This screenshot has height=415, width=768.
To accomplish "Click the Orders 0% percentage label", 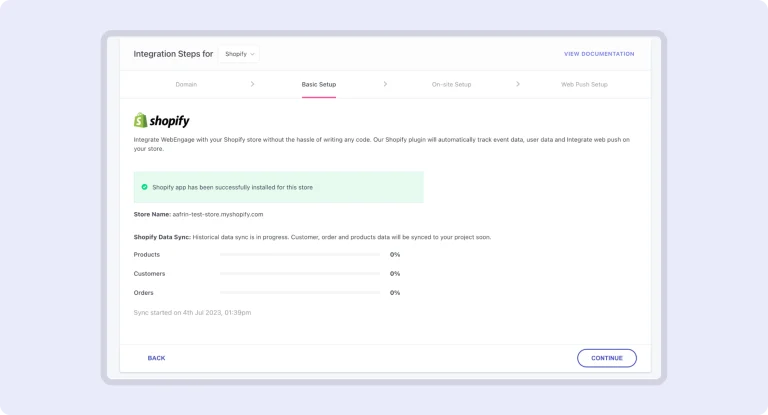I will pyautogui.click(x=395, y=293).
